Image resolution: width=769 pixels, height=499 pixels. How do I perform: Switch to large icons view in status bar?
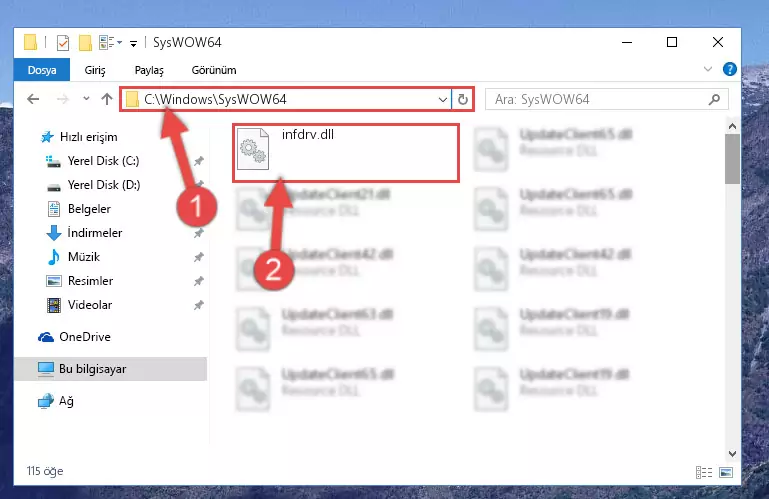point(726,472)
